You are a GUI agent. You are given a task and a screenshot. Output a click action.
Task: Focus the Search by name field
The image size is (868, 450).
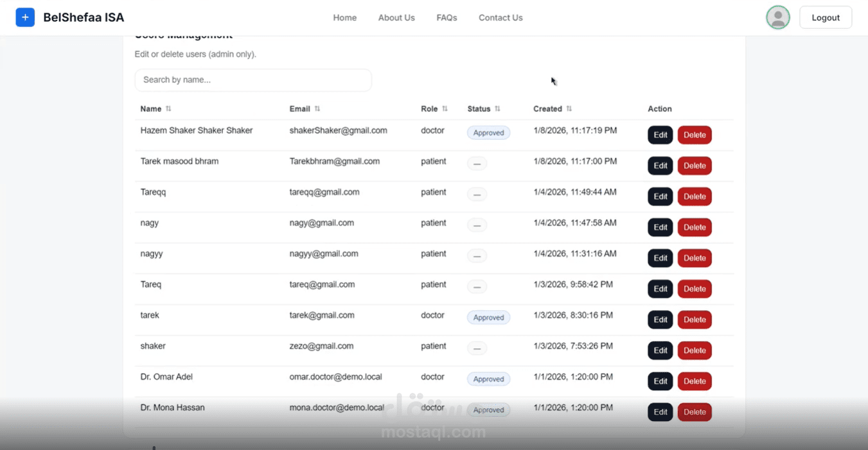(253, 80)
